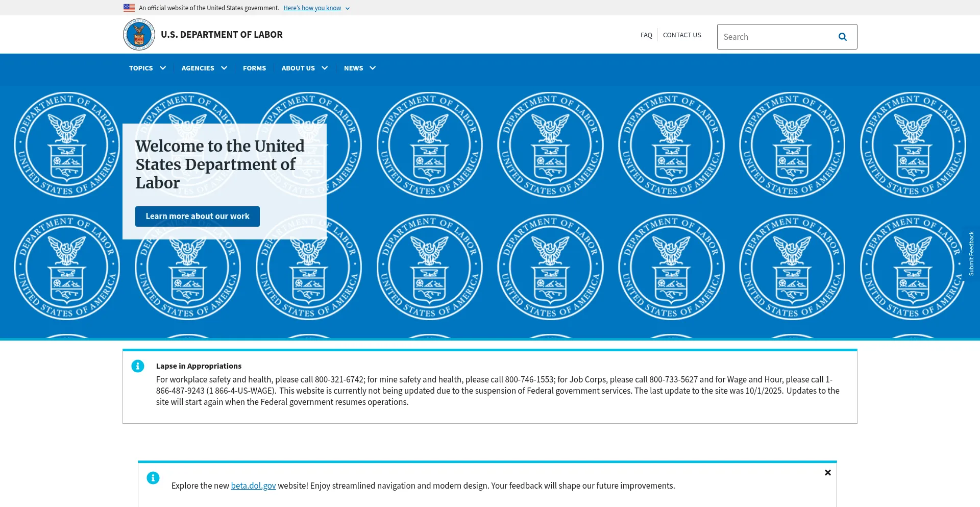
Task: Expand the Topics menu chevron
Action: pos(163,68)
